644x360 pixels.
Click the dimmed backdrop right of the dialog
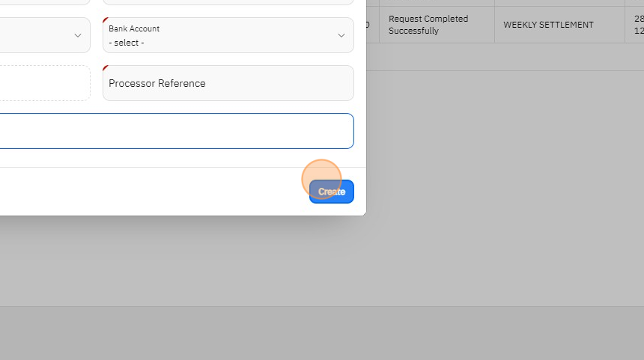(x=502, y=187)
